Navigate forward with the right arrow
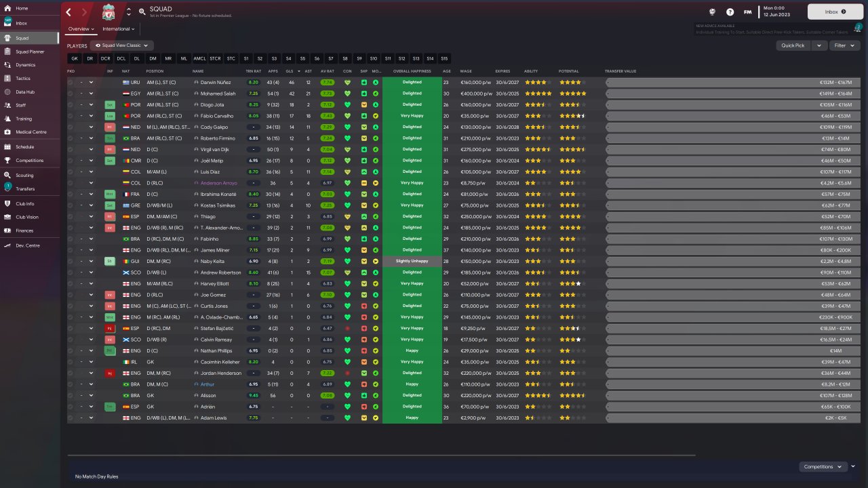 click(x=84, y=12)
